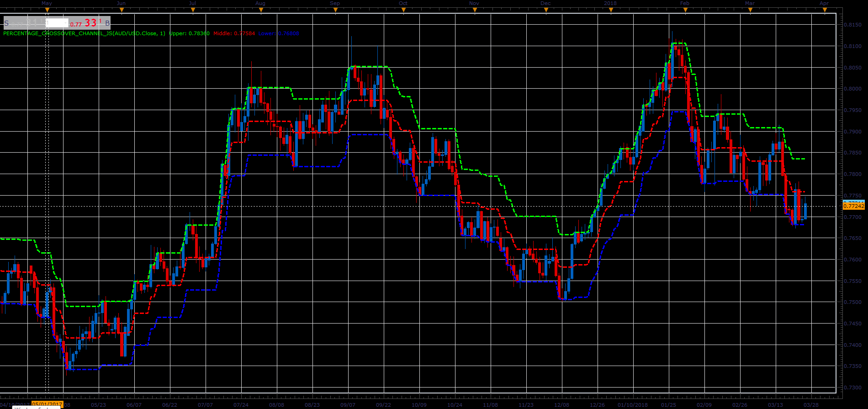The height and width of the screenshot is (409, 868).
Task: Click the blue Lower: 0.76808 legend value
Action: click(x=279, y=33)
